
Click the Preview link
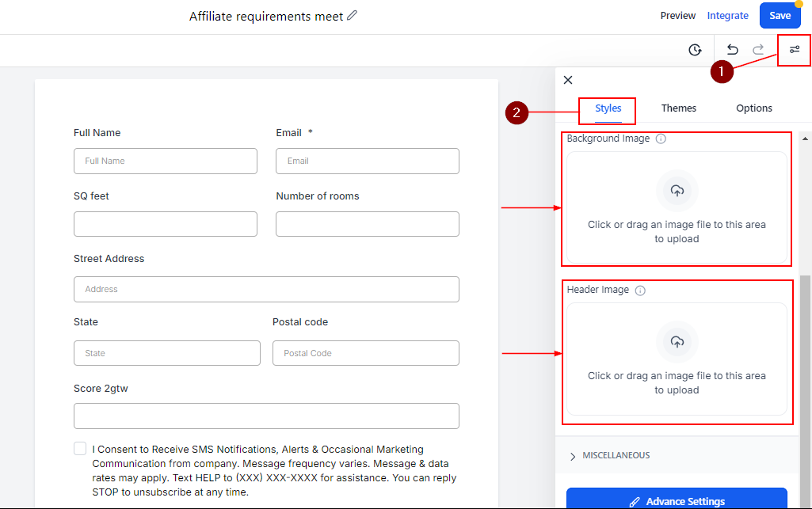(678, 16)
